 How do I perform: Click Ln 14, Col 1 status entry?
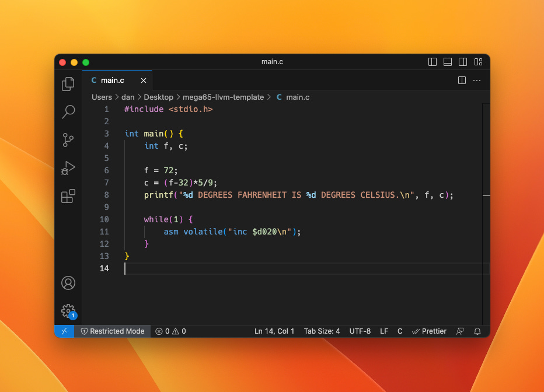(274, 331)
